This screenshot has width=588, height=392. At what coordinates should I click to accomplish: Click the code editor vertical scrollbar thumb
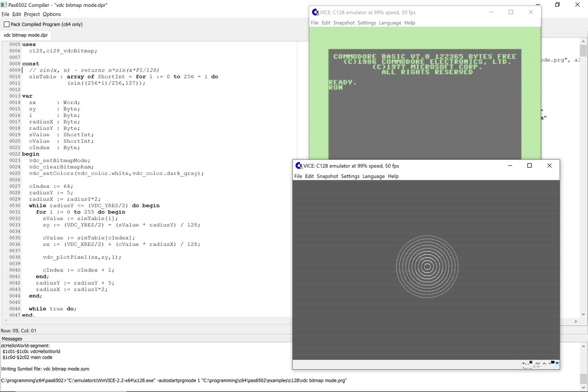(x=583, y=51)
